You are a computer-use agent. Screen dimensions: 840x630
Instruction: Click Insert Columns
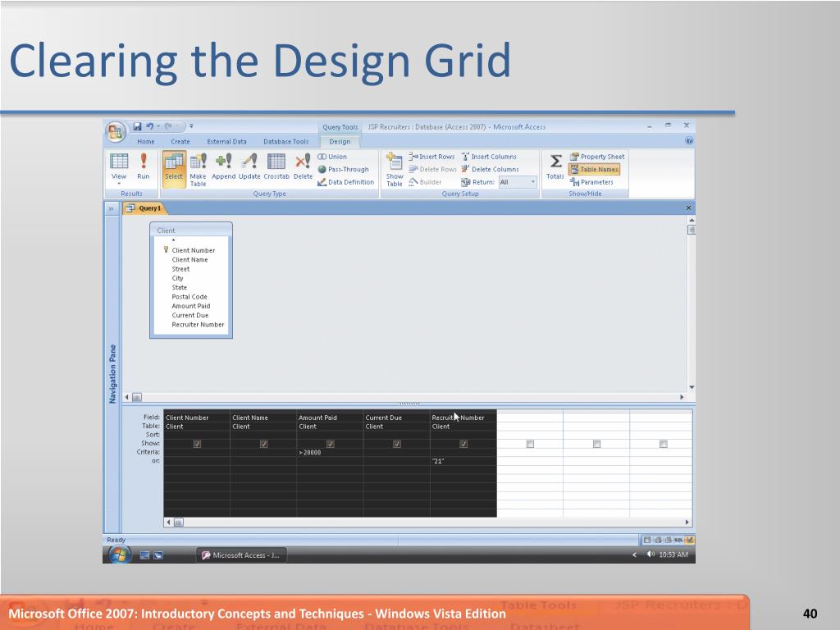click(489, 157)
